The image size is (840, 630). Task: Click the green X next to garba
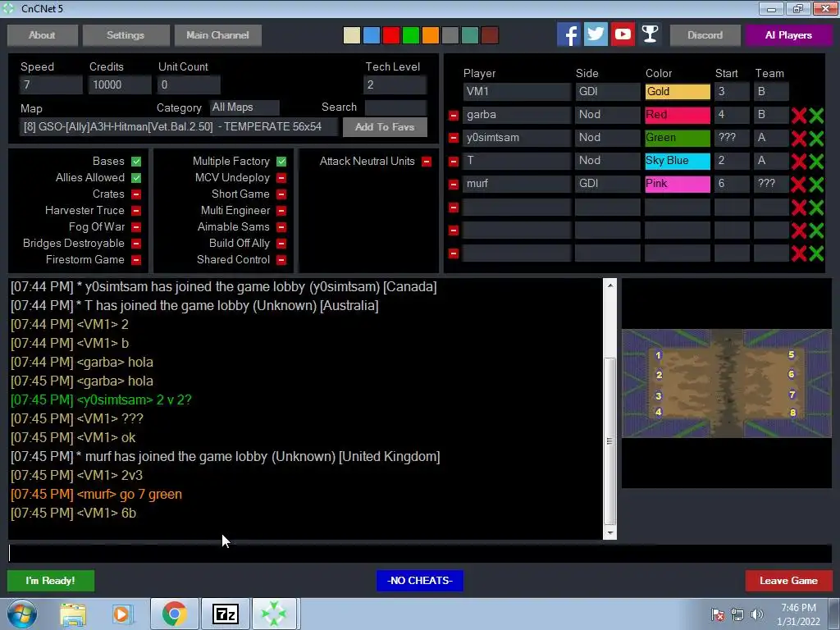pyautogui.click(x=816, y=115)
